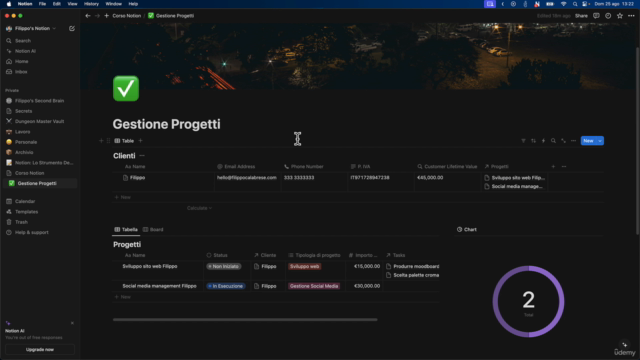Select the Table view tab of Clienti
Screen dimensions: 640x360
124,141
